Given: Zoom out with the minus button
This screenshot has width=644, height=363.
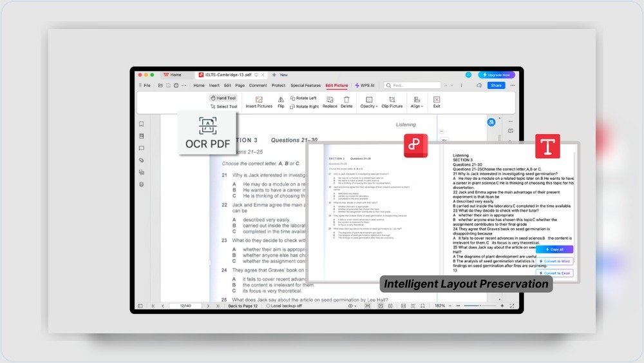Looking at the screenshot, I should [458, 306].
